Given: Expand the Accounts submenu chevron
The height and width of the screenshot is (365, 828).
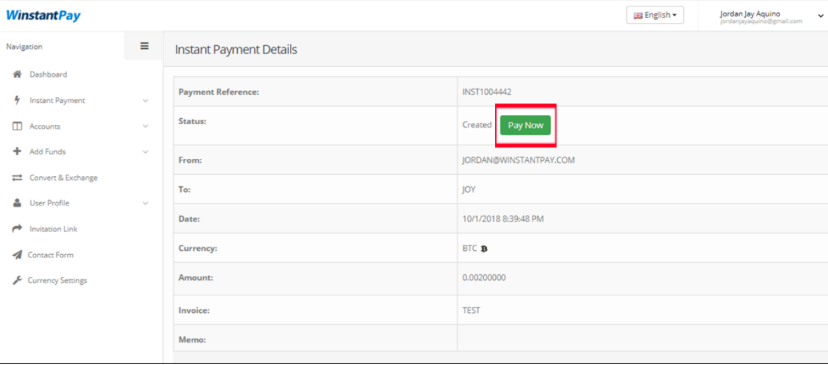Looking at the screenshot, I should click(x=145, y=126).
